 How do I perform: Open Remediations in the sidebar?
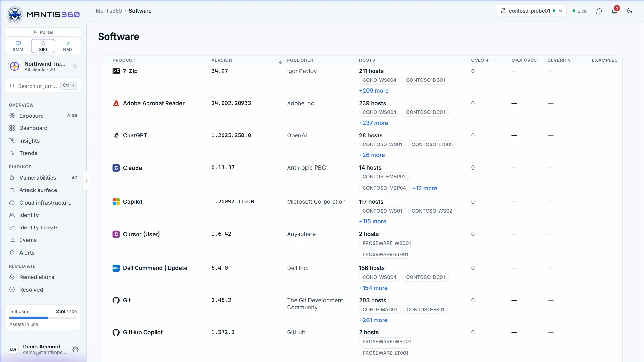43,277
